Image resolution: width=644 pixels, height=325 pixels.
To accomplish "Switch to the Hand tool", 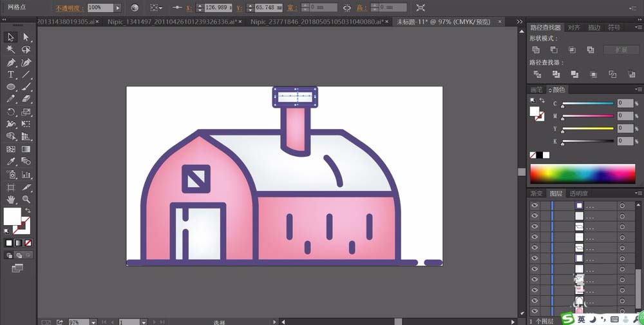I will point(11,199).
